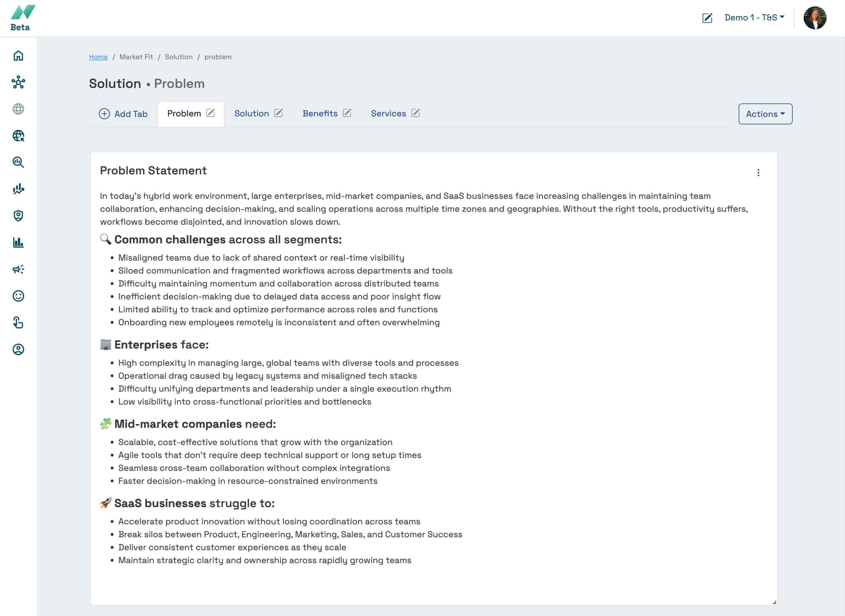
Task: Open the Demo 1 - T&S workspace dropdown
Action: pos(754,17)
